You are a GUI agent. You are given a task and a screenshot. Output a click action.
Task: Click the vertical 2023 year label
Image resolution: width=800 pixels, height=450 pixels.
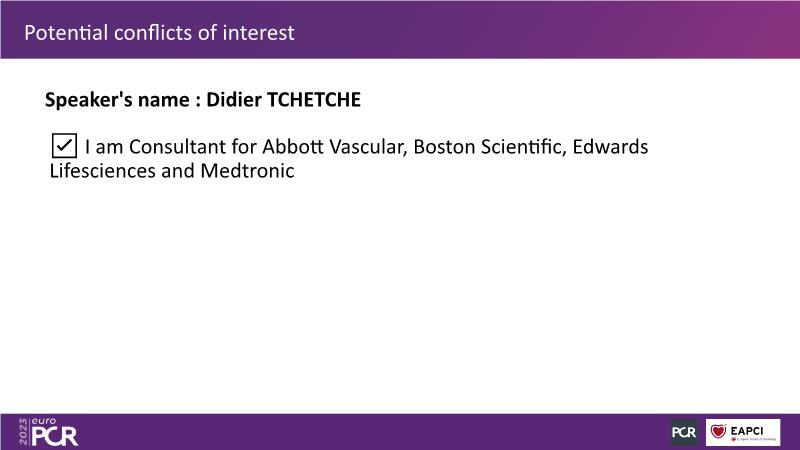(23, 432)
